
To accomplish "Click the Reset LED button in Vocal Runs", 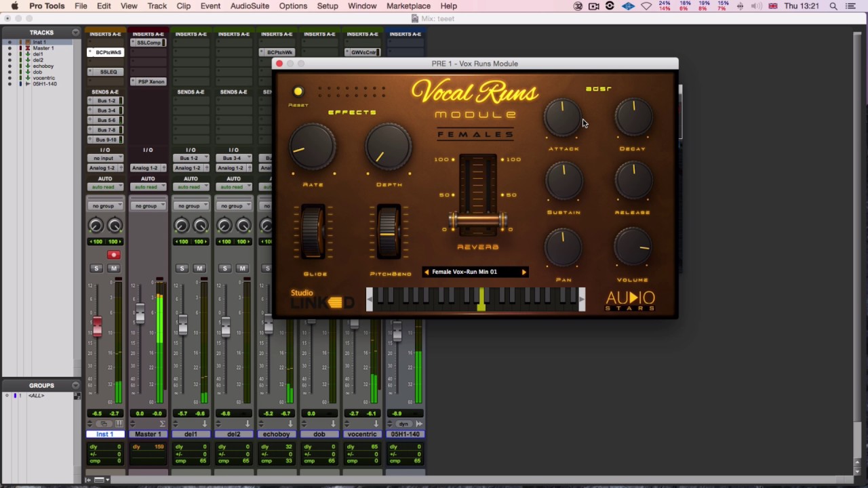I will tap(298, 91).
